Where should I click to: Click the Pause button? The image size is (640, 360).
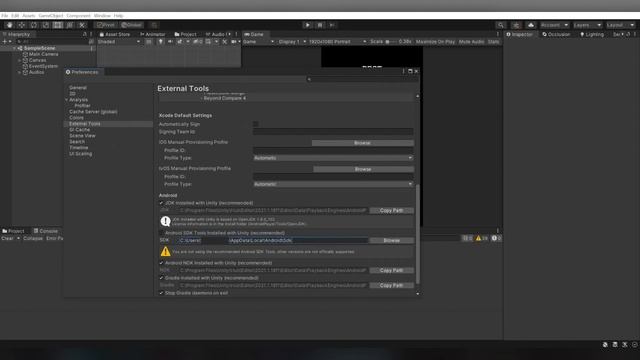[320, 25]
